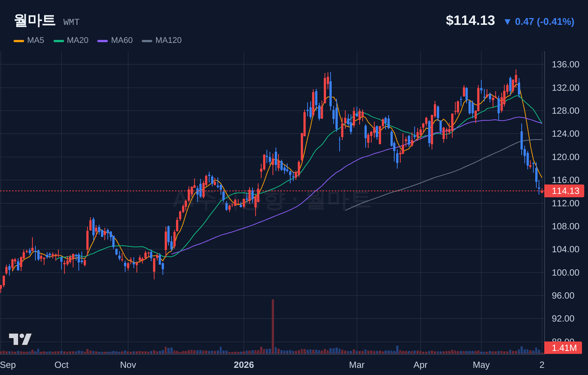Screen dimensions: 588x375
Task: Click the Sep time axis label
Action: (x=8, y=365)
